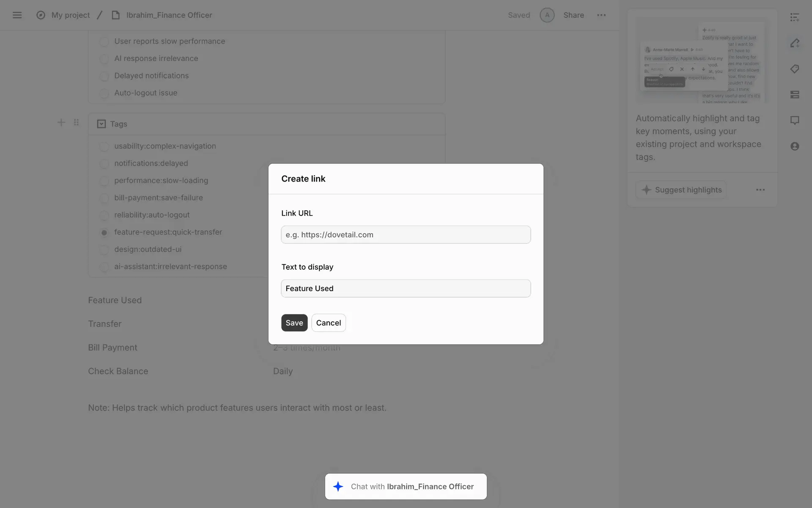The height and width of the screenshot is (508, 812).
Task: Open the fields panel icon in sidebar
Action: [795, 95]
